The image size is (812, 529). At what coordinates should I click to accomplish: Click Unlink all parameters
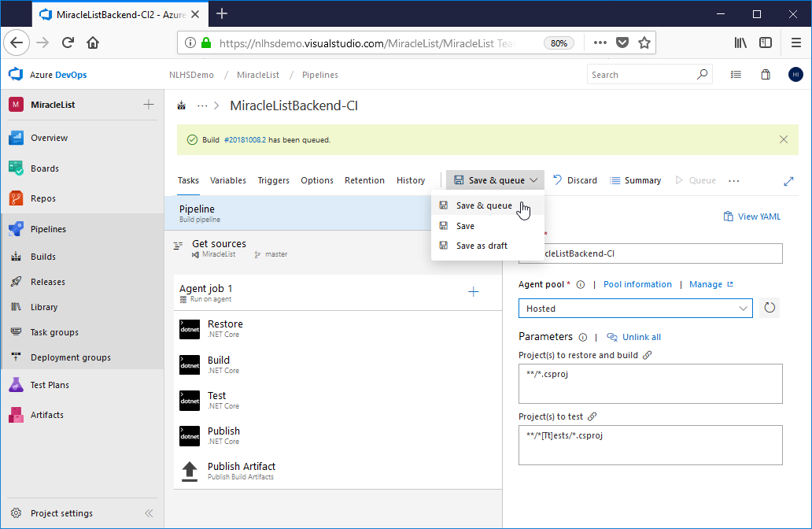click(634, 337)
